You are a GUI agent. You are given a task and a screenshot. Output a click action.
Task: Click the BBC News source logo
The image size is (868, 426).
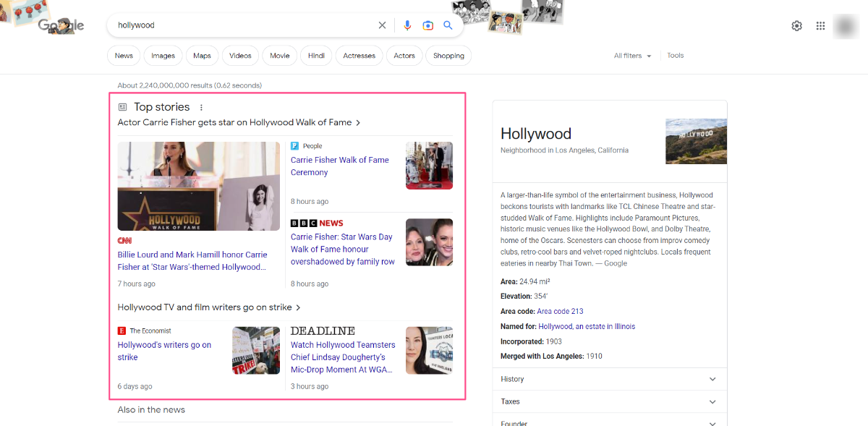click(317, 223)
